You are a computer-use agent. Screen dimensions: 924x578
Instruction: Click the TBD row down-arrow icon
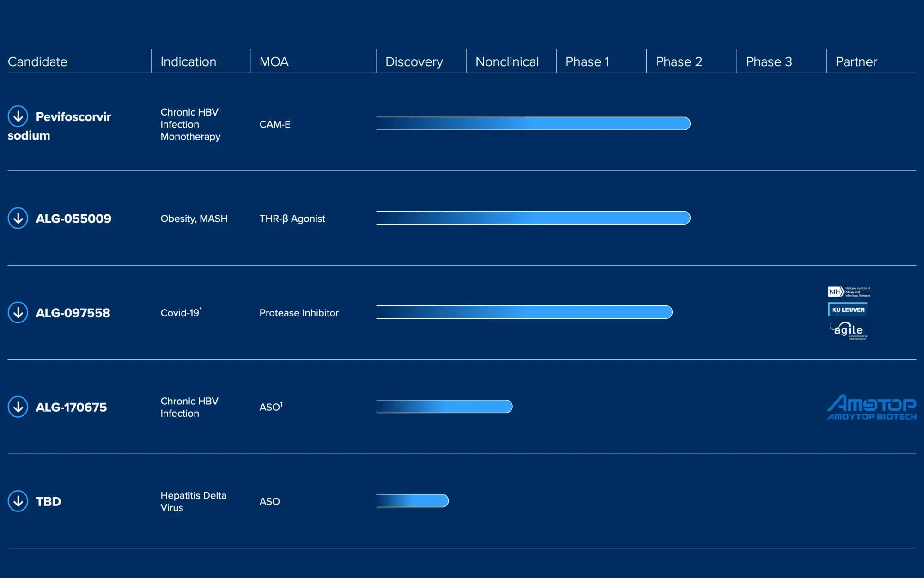[x=18, y=501]
